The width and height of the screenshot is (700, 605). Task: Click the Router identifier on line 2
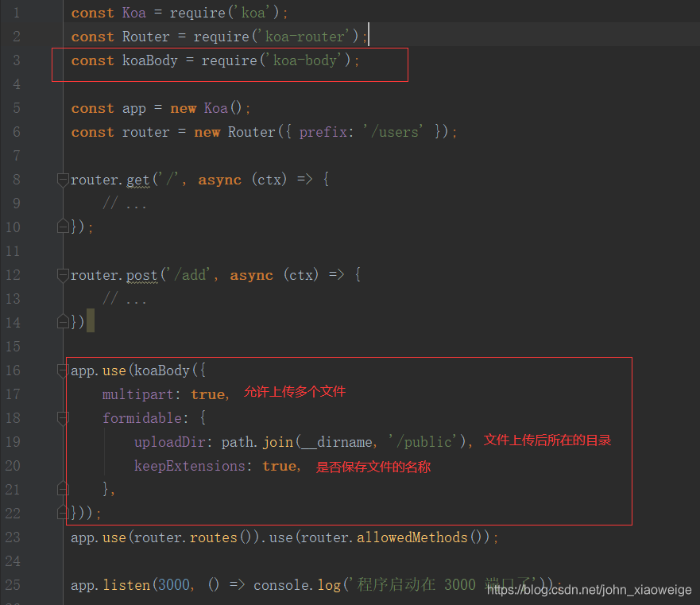tap(146, 37)
